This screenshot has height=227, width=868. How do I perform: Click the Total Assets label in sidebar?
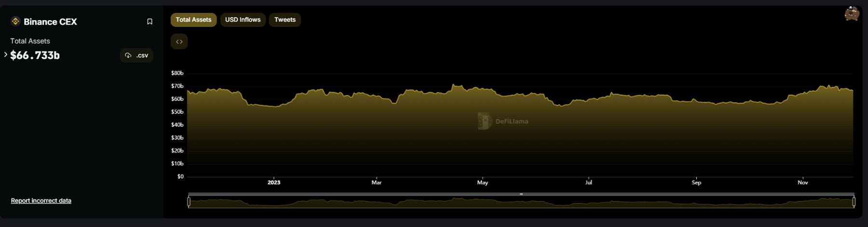click(30, 41)
